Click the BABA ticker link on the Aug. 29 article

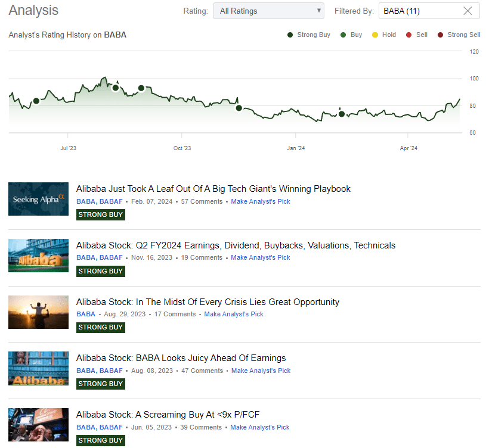[x=85, y=313]
